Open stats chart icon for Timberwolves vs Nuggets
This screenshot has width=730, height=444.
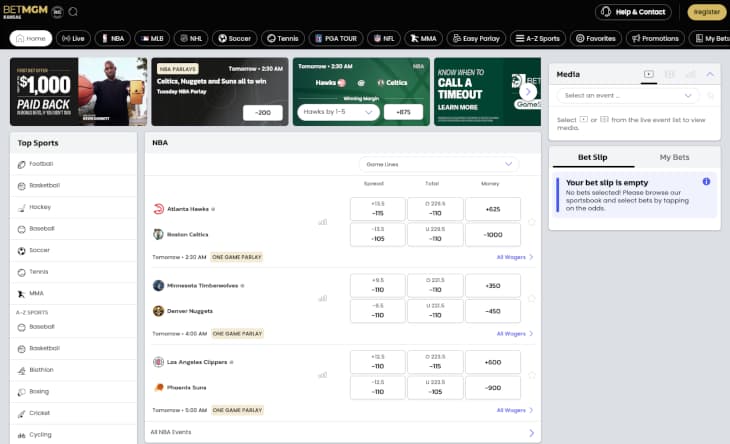point(323,298)
